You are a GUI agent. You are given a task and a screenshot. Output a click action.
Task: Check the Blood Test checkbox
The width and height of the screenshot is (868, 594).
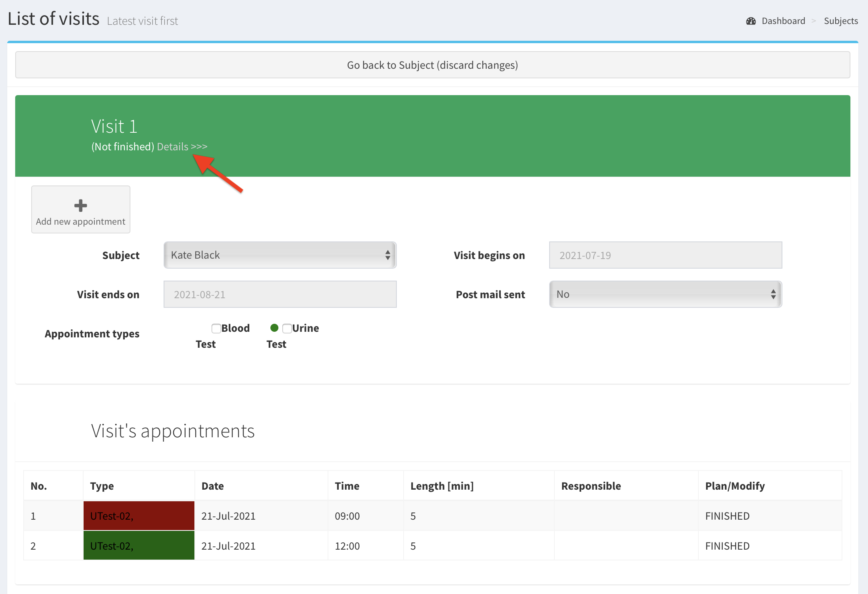[x=216, y=329]
